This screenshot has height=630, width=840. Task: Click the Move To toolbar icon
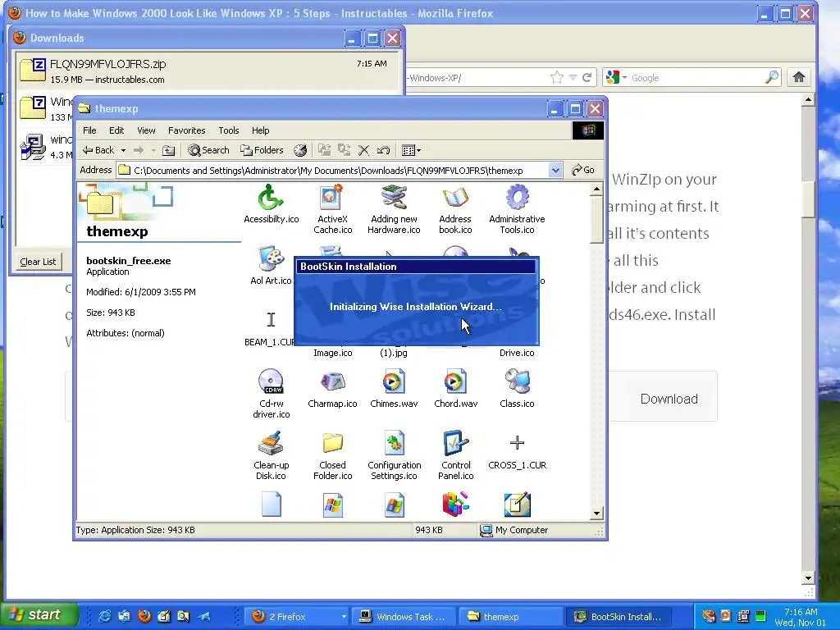[x=324, y=151]
